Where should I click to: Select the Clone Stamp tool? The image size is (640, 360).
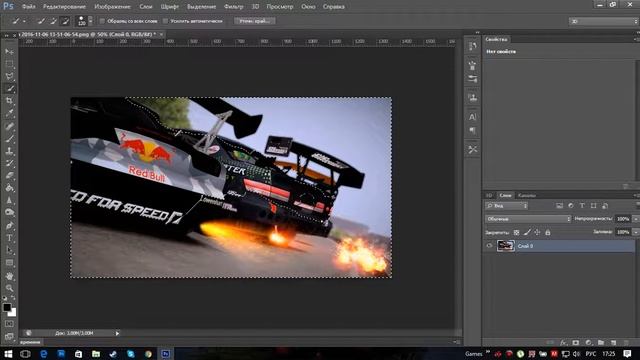pos(9,151)
